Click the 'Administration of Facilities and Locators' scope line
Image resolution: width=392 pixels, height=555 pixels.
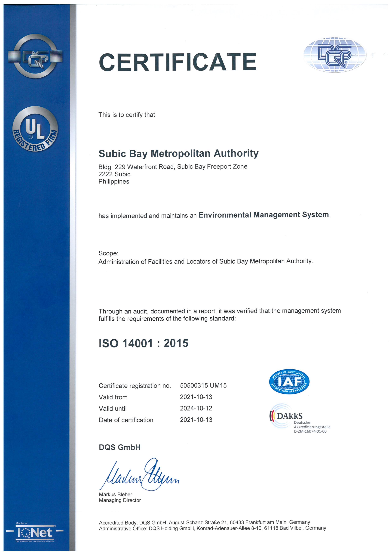tap(205, 261)
